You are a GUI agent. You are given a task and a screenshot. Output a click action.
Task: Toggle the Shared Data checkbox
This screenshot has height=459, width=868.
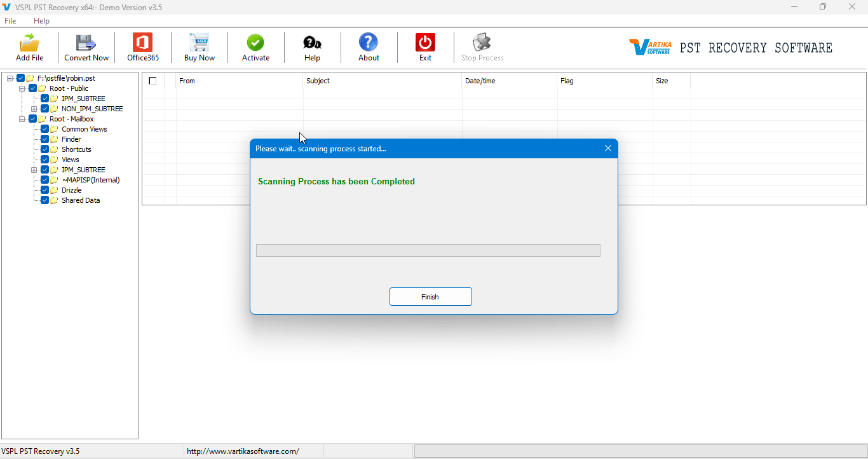(44, 200)
